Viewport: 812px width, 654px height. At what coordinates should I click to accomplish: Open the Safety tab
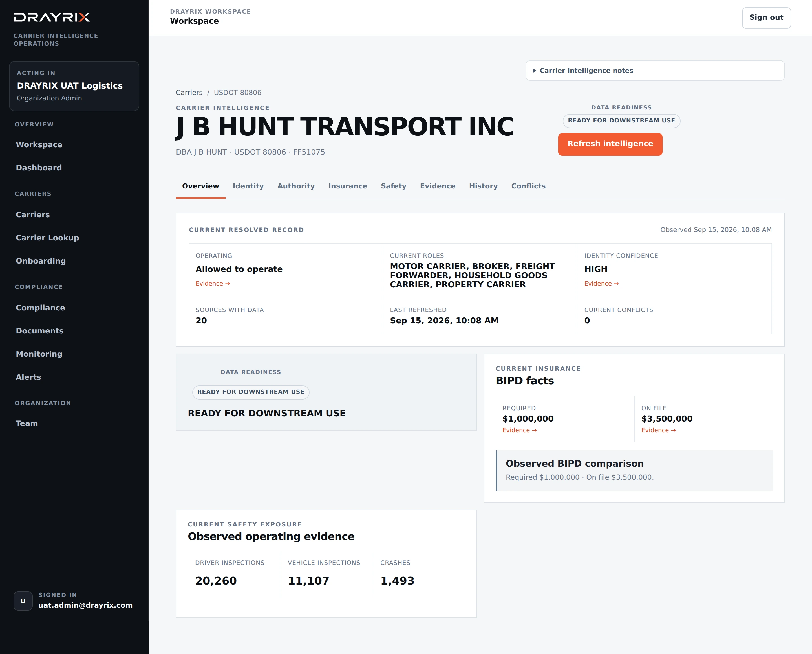394,186
